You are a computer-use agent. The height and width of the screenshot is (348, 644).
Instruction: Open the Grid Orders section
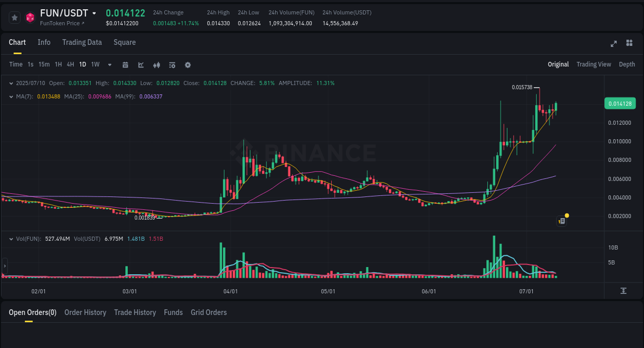click(x=209, y=312)
